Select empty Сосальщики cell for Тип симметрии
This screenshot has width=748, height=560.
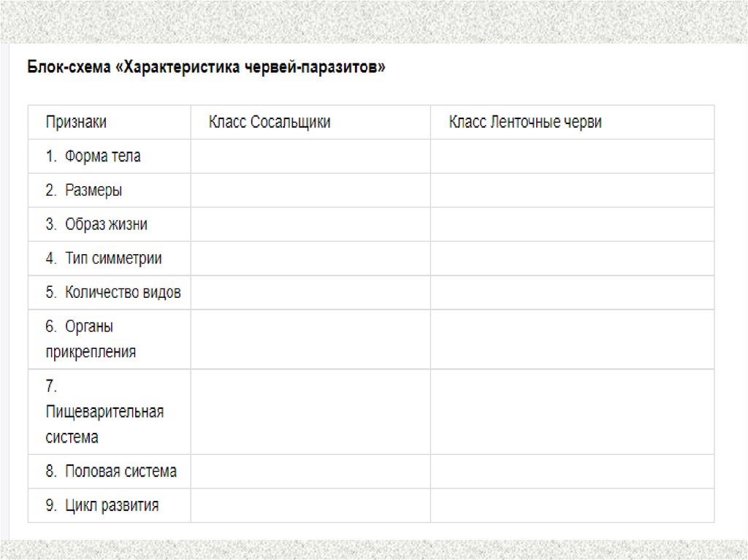pos(310,258)
